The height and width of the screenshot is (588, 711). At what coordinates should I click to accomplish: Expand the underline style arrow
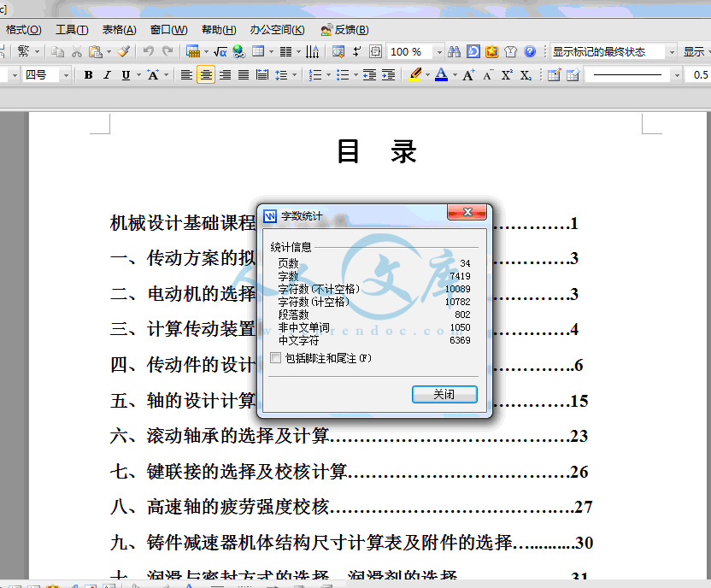pos(138,75)
